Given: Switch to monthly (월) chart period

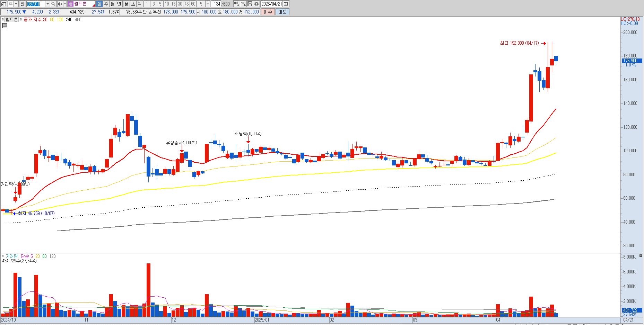Looking at the screenshot, I should 113,4.
